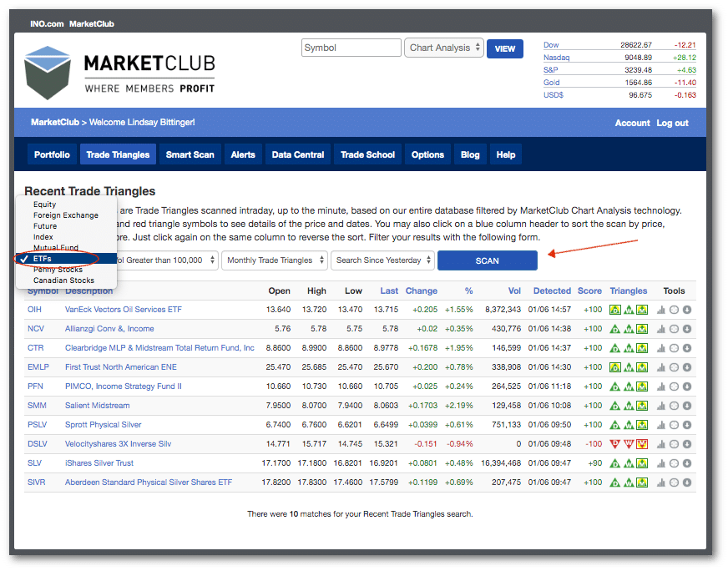
Task: Click the weekly triangle icon for PFN
Action: tap(629, 387)
